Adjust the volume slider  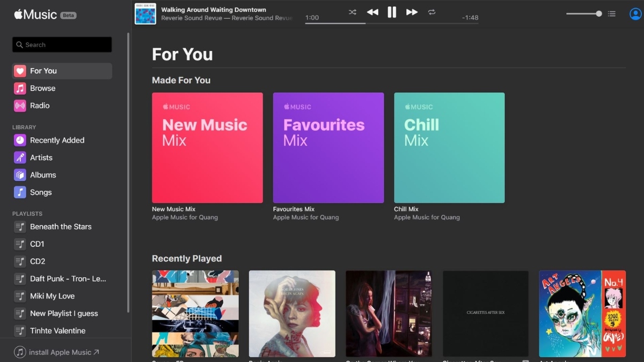point(584,14)
